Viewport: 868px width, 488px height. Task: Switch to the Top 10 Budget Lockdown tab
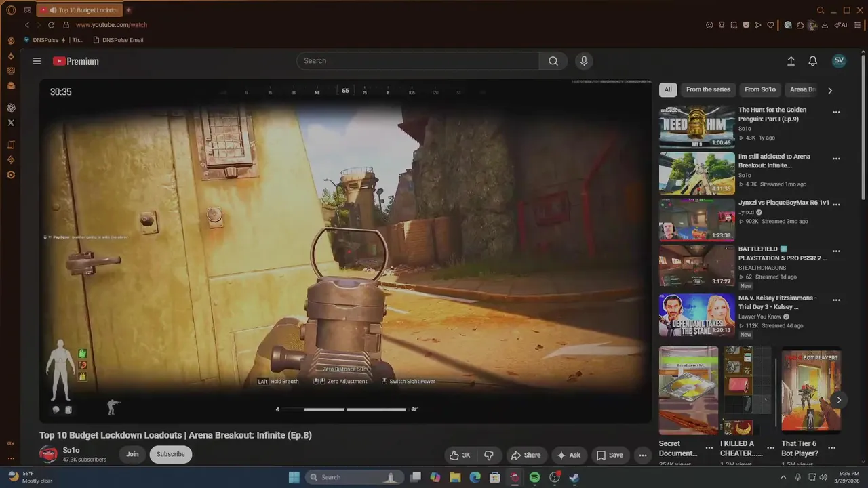79,10
